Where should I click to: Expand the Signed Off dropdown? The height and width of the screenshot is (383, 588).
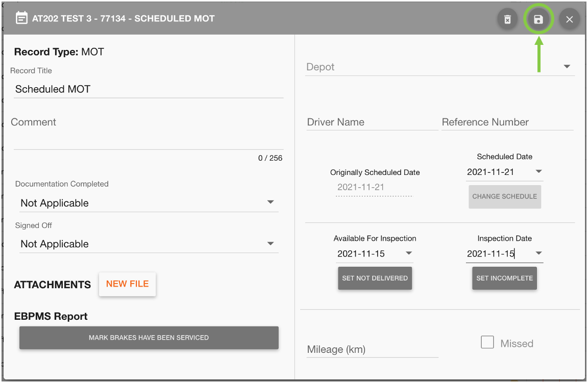271,244
